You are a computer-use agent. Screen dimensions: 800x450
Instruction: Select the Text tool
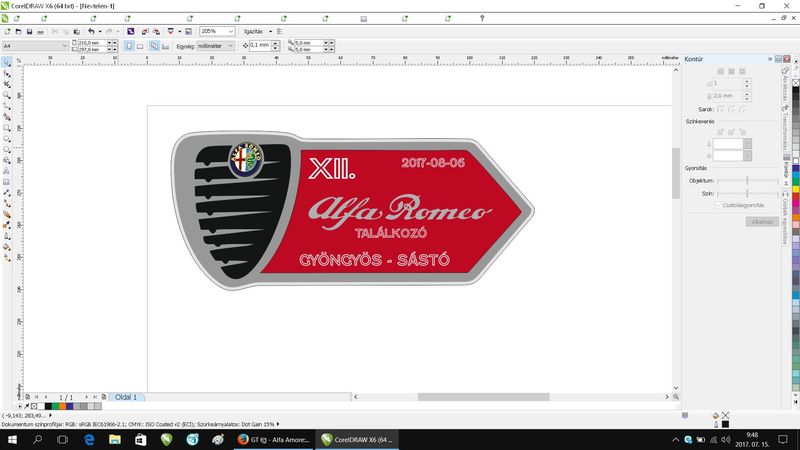point(7,171)
